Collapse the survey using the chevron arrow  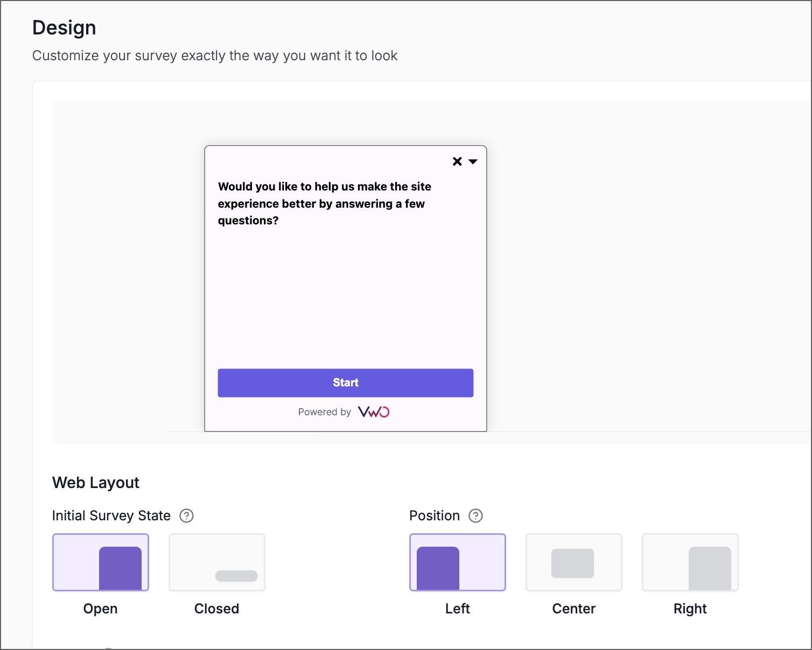473,161
